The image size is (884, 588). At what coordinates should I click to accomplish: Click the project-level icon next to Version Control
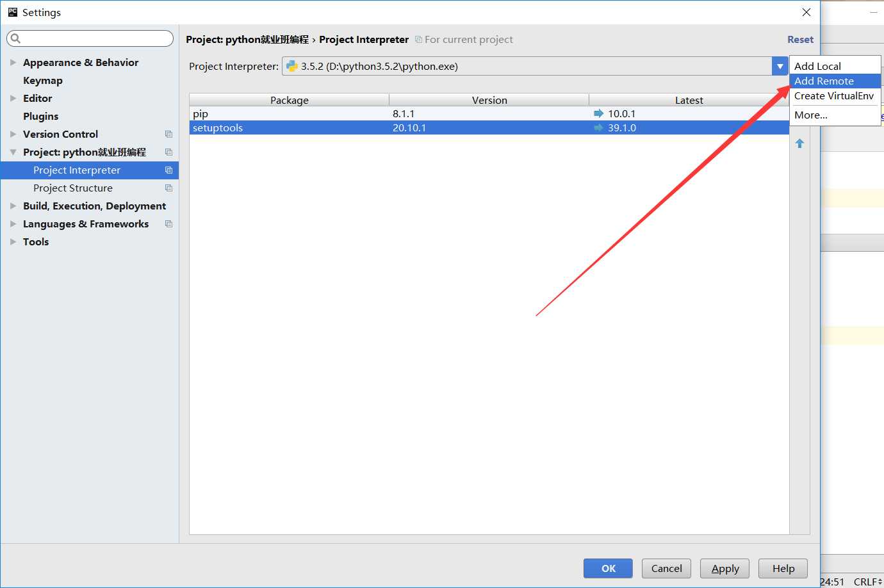click(x=168, y=134)
